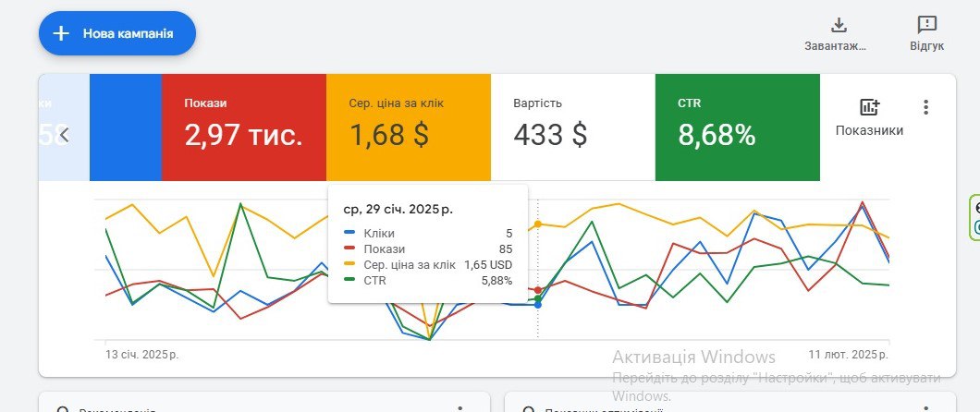Click the icon in bottom-right card header
The height and width of the screenshot is (412, 980).
pos(529,409)
